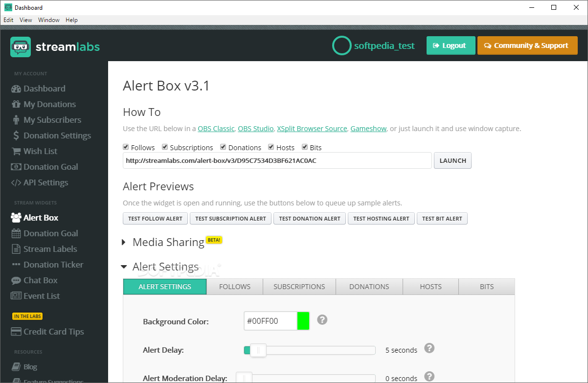The height and width of the screenshot is (383, 588).
Task: Open the Window menu
Action: [x=49, y=20]
